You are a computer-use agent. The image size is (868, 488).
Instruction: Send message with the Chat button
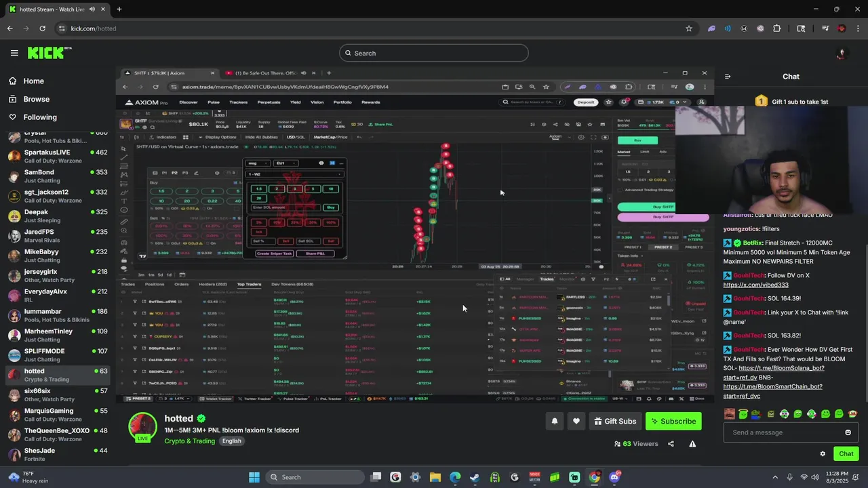[846, 454]
